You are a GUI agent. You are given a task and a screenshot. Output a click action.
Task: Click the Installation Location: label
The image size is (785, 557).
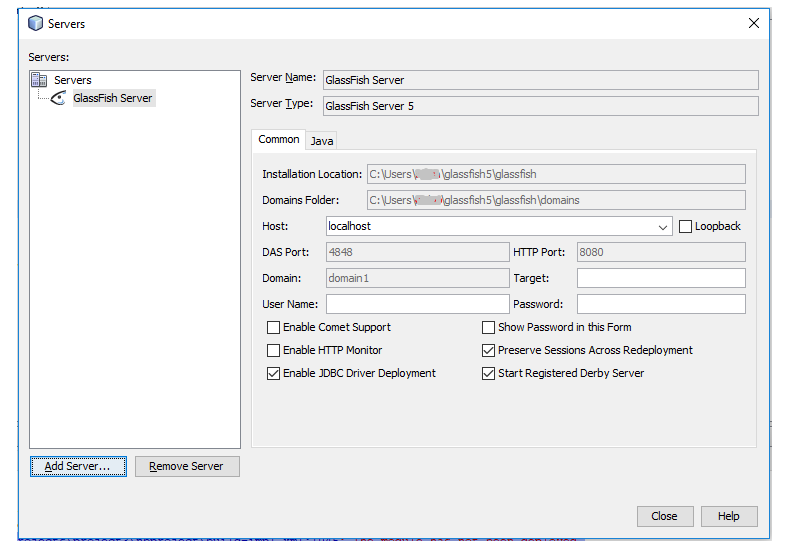click(x=312, y=174)
